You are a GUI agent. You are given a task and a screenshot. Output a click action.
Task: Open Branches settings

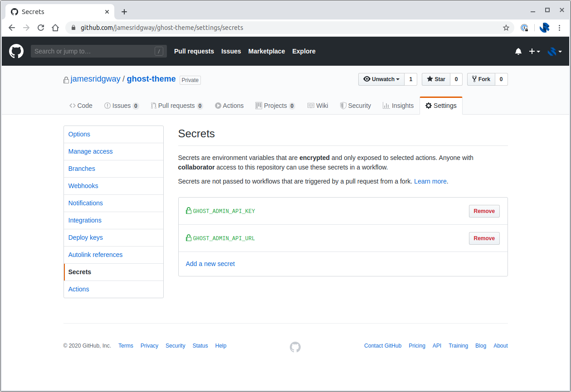coord(113,169)
